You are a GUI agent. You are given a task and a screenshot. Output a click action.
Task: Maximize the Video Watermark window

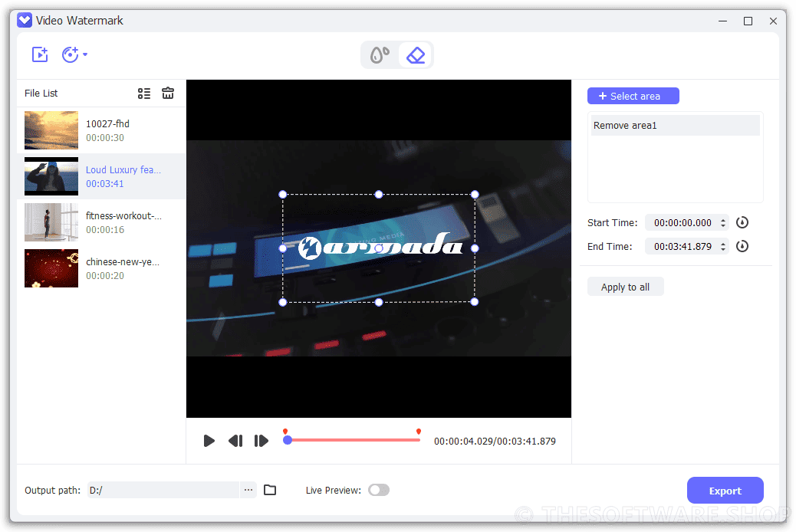(x=748, y=21)
